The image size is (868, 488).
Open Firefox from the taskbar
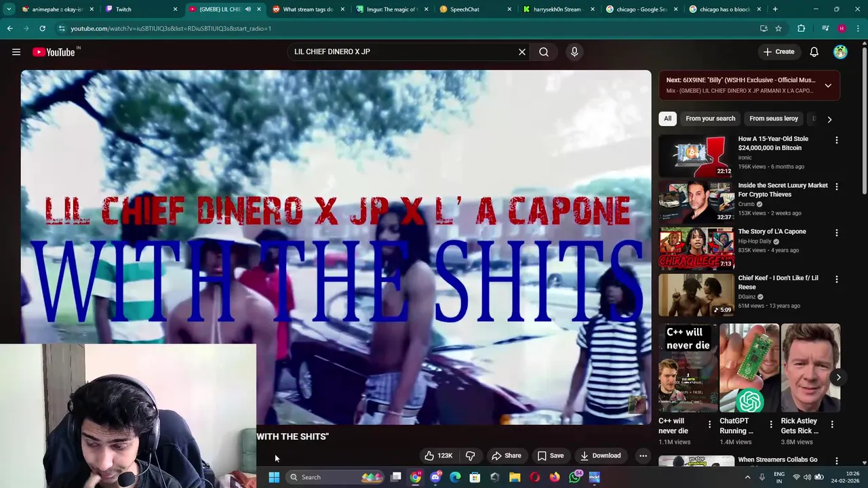(x=555, y=477)
